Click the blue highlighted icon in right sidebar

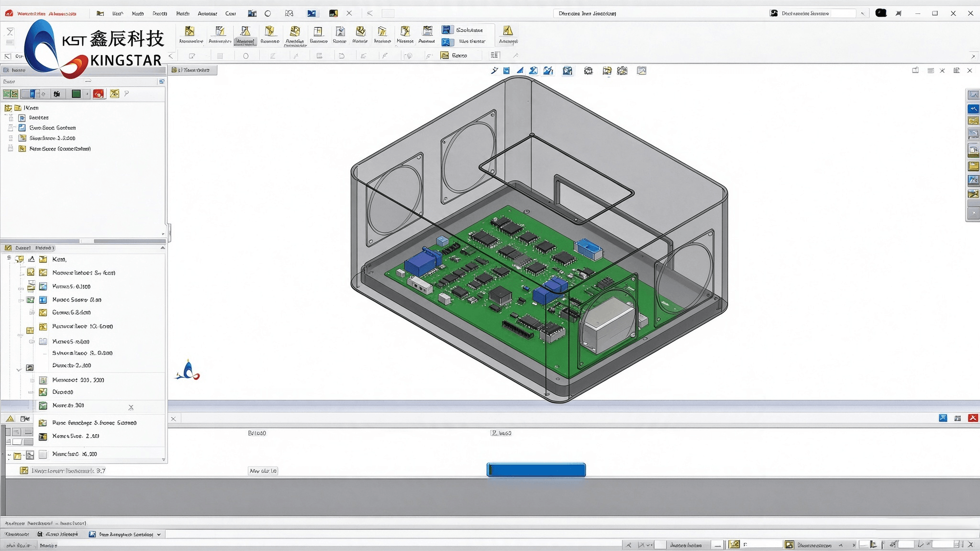point(973,109)
